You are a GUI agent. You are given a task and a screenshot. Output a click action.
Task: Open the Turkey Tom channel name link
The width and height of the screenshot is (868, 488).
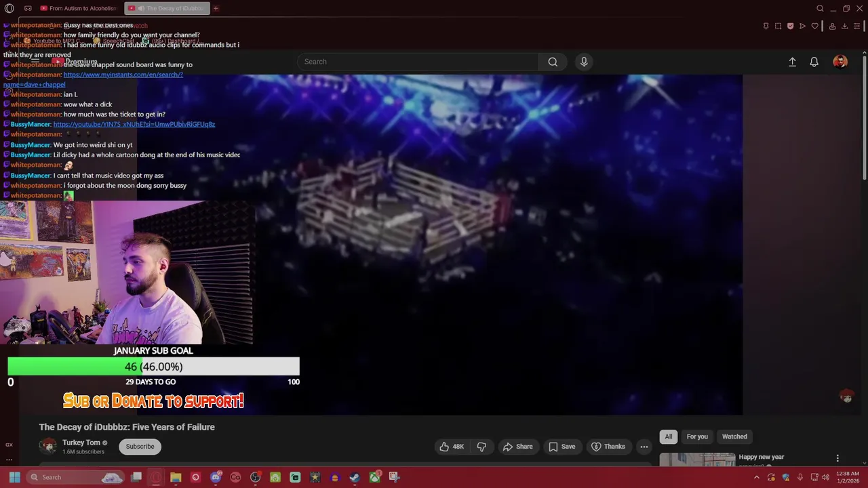(x=81, y=443)
